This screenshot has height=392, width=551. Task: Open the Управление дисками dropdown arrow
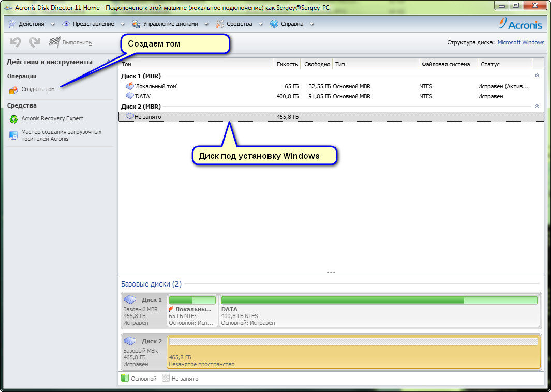click(x=206, y=24)
